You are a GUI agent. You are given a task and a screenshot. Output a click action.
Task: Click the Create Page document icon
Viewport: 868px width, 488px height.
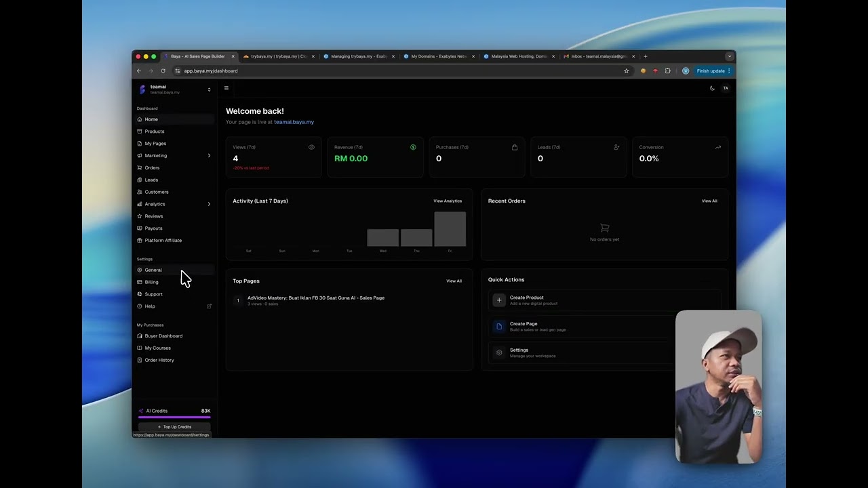click(x=499, y=327)
